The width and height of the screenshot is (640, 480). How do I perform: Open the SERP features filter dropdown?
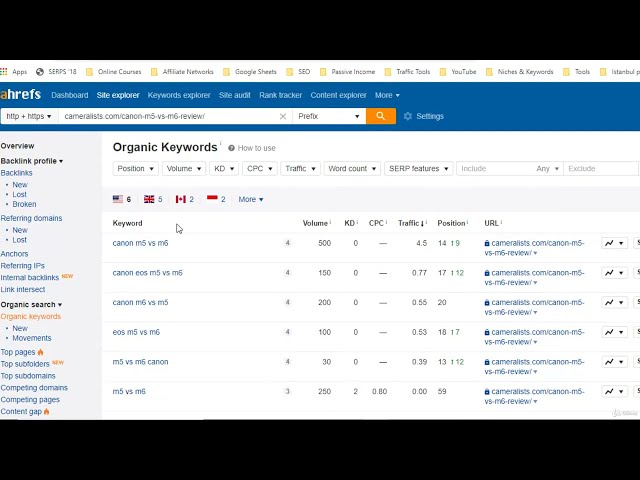pos(419,169)
